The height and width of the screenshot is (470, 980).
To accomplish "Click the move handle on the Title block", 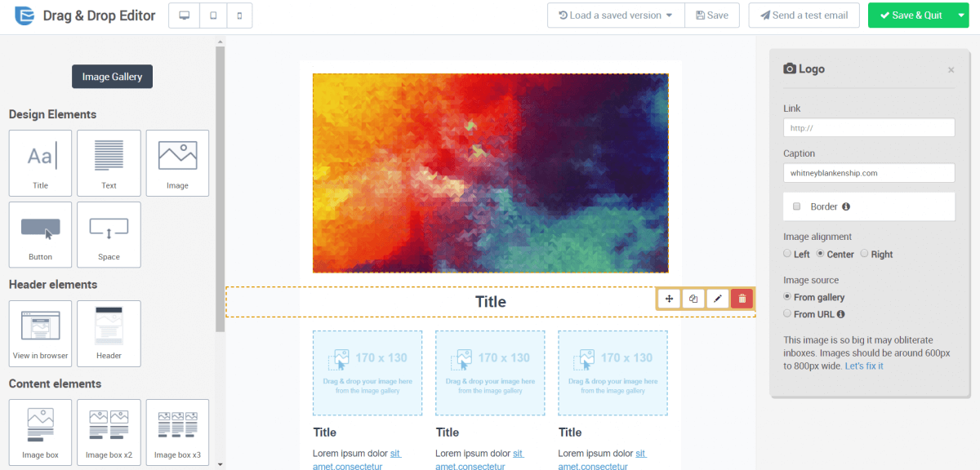I will coord(669,299).
